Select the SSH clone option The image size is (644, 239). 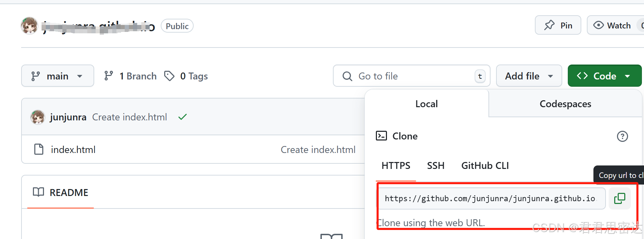pyautogui.click(x=435, y=165)
